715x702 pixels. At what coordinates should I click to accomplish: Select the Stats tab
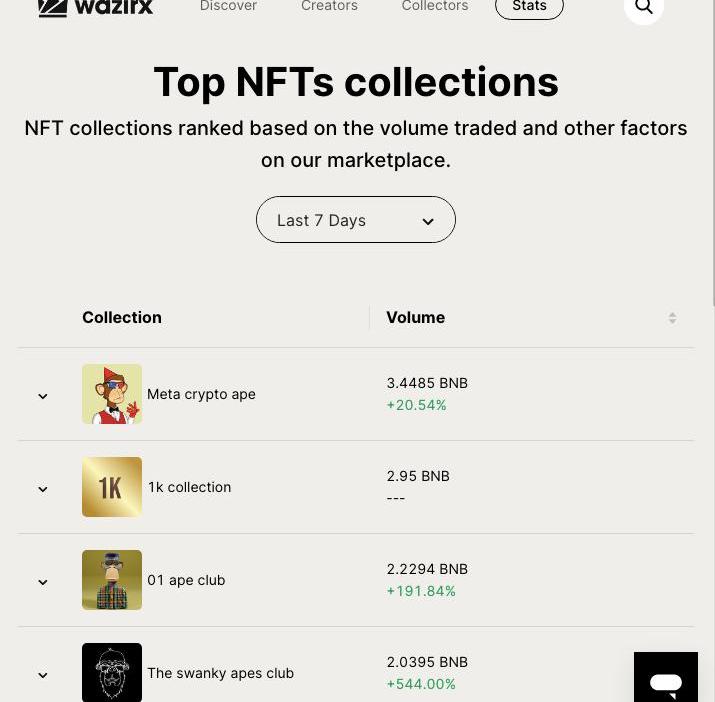pos(529,7)
